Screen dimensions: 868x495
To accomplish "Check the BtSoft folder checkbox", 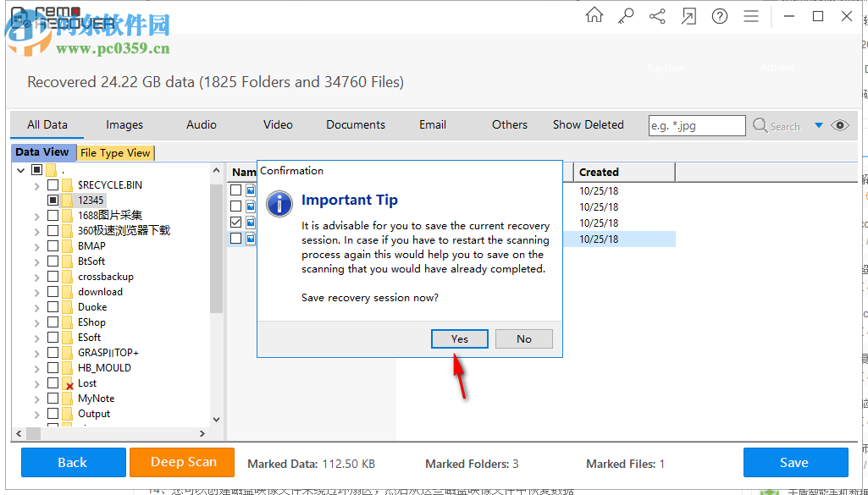I will (x=53, y=261).
